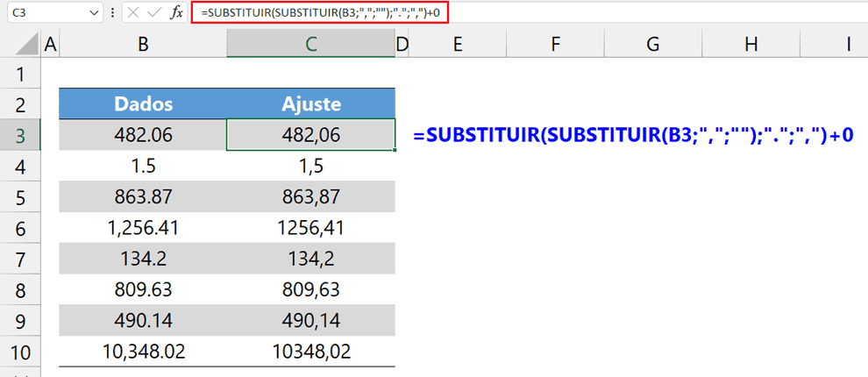Click the Insert Function fx icon
This screenshot has width=868, height=377.
[x=176, y=13]
